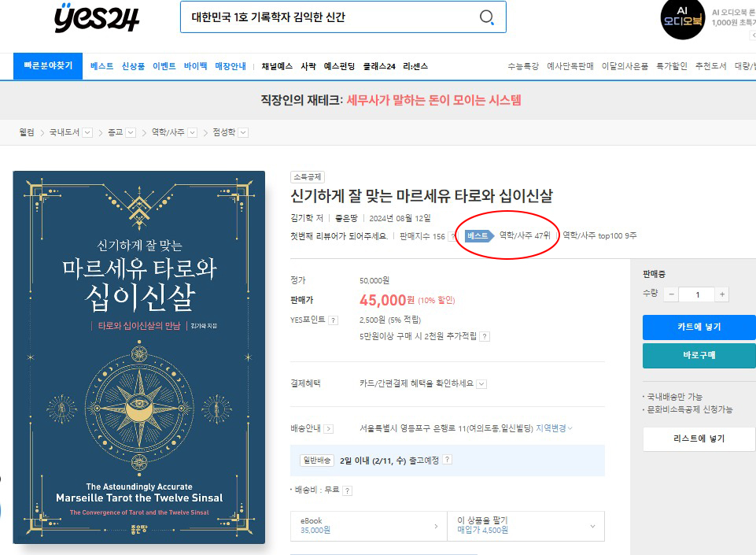Open the YES포인트 help question mark
This screenshot has width=756, height=555.
point(334,320)
